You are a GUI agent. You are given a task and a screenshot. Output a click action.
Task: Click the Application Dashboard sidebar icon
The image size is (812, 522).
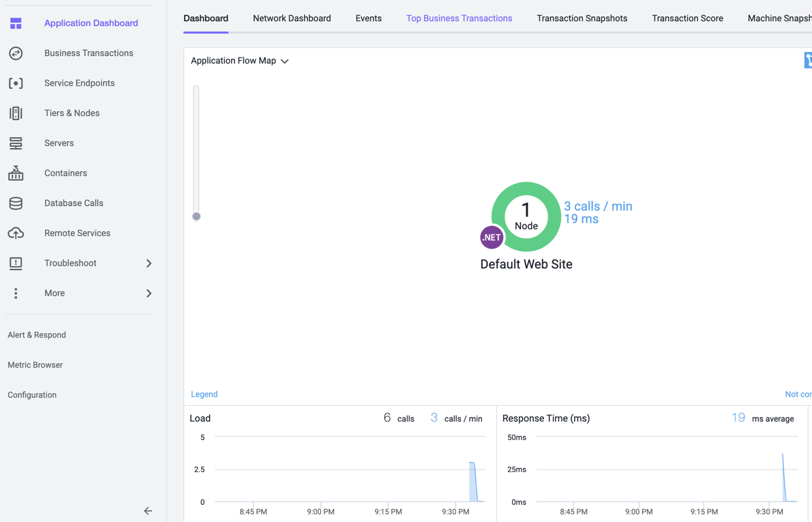[x=16, y=23]
